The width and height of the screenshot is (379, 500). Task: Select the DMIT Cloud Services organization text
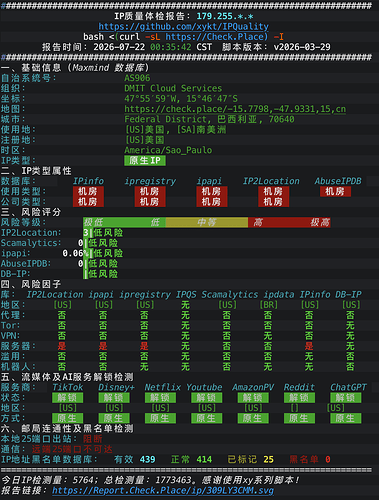[173, 88]
